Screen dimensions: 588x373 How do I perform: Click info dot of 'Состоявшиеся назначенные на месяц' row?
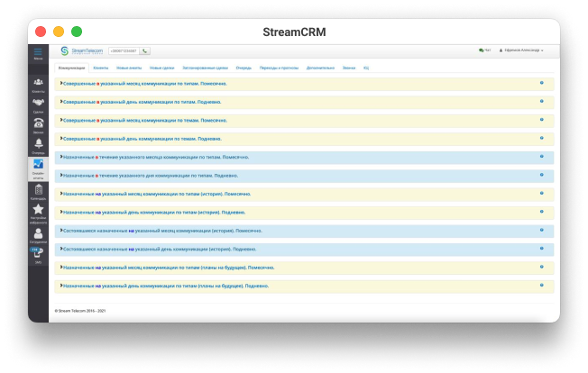[x=541, y=230]
